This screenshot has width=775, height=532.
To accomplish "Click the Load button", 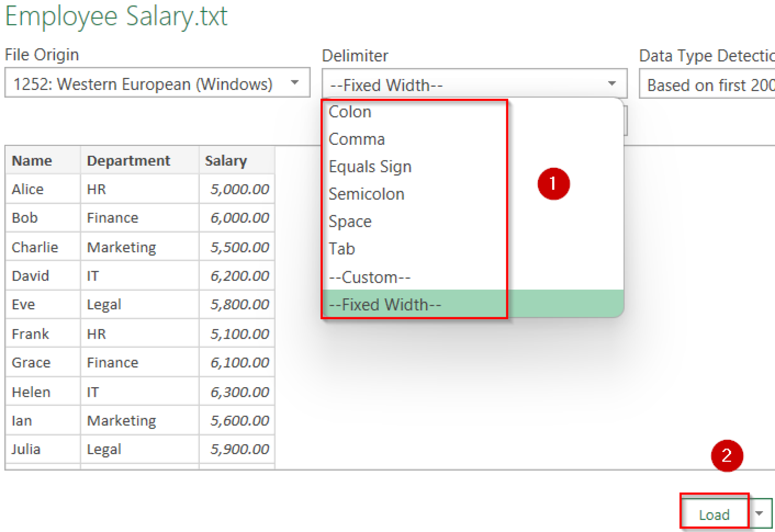I will click(x=714, y=513).
